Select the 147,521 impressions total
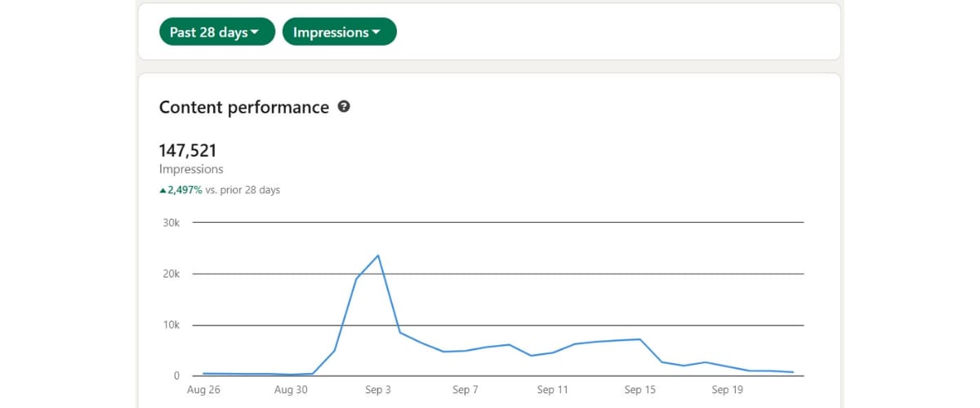980x408 pixels. point(188,150)
